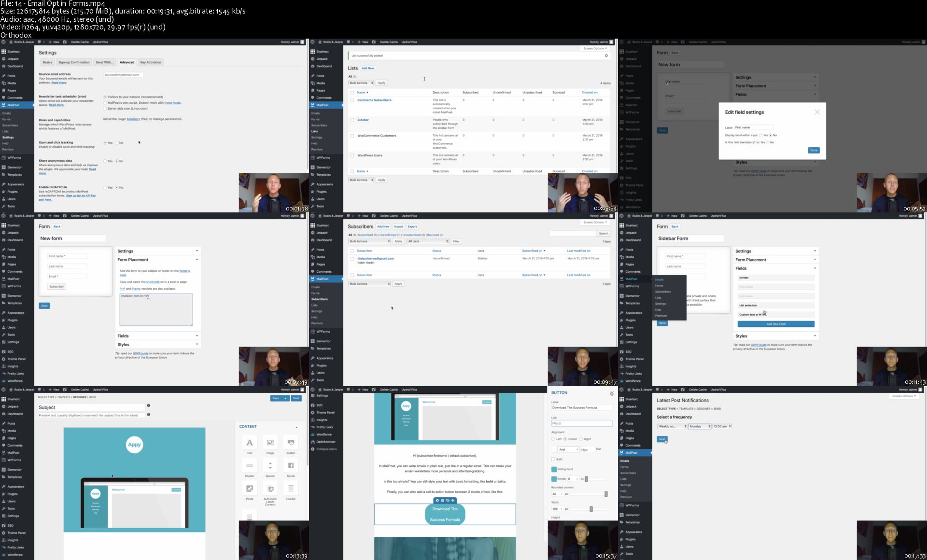Viewport: 927px width, 560px height.
Task: Click WordPress logo in 00:17:33 frame admin bar
Action: 622,390
